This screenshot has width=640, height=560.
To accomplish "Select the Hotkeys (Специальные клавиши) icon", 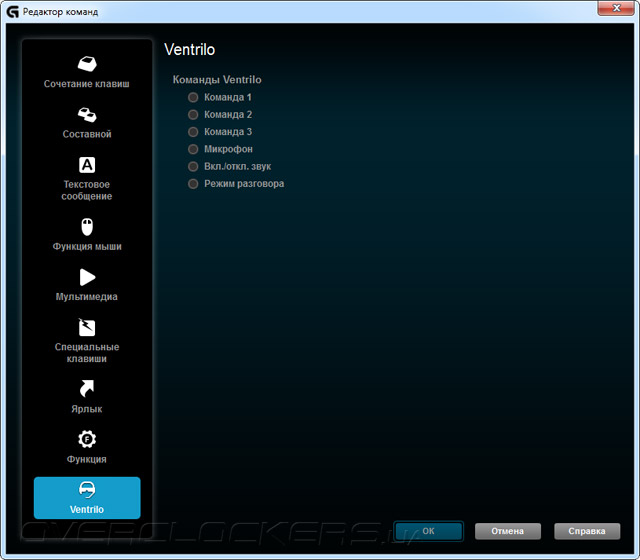I will [x=87, y=327].
